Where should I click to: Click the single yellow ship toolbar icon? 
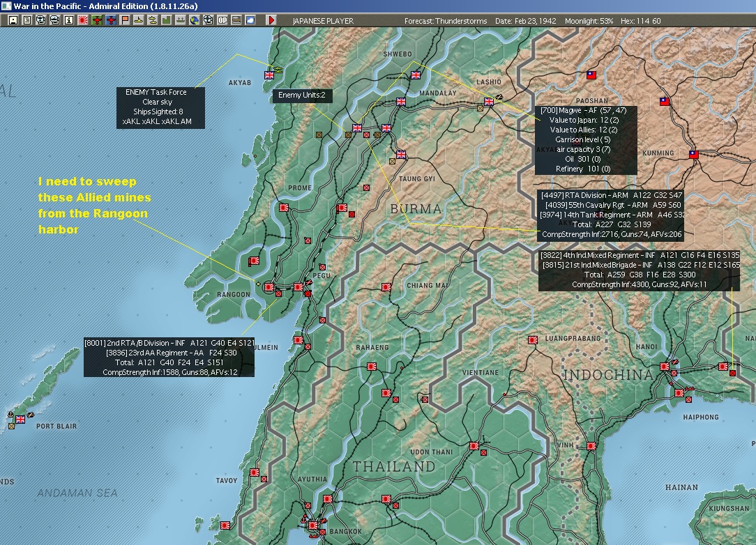click(139, 20)
